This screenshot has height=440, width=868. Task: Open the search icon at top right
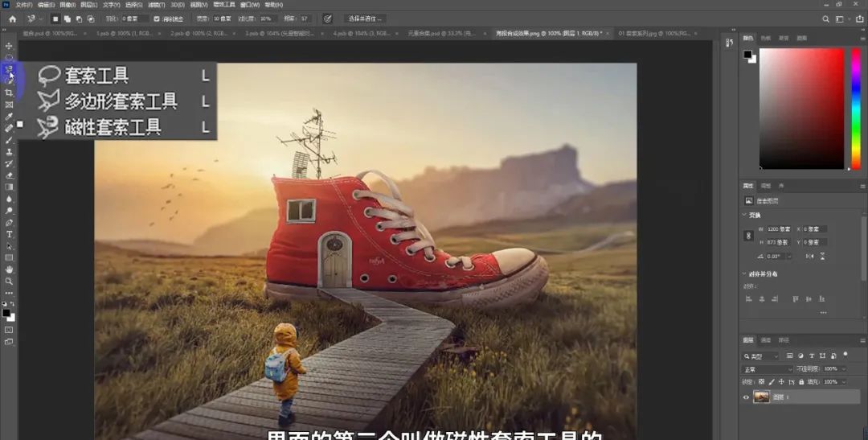pos(825,19)
